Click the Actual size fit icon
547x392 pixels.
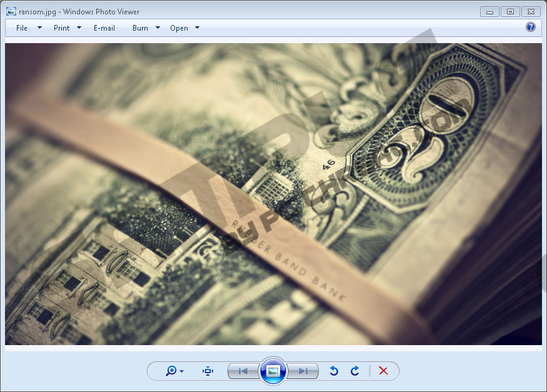(x=208, y=371)
